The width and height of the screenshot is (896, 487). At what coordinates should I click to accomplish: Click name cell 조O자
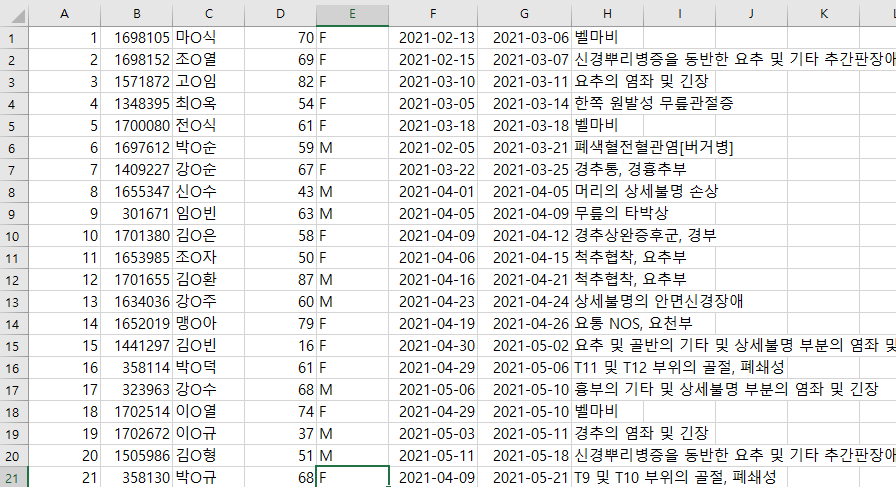coord(208,258)
